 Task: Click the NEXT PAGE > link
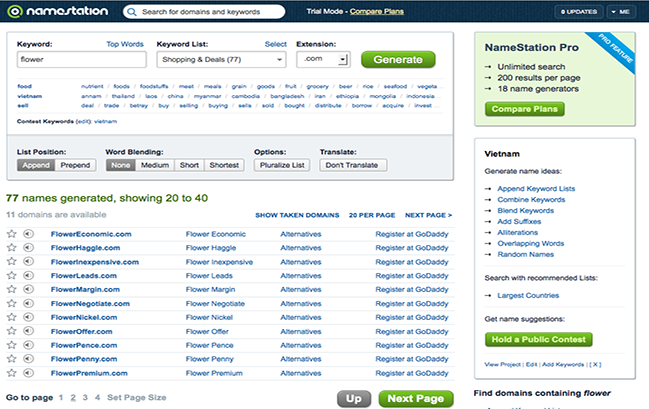428,215
